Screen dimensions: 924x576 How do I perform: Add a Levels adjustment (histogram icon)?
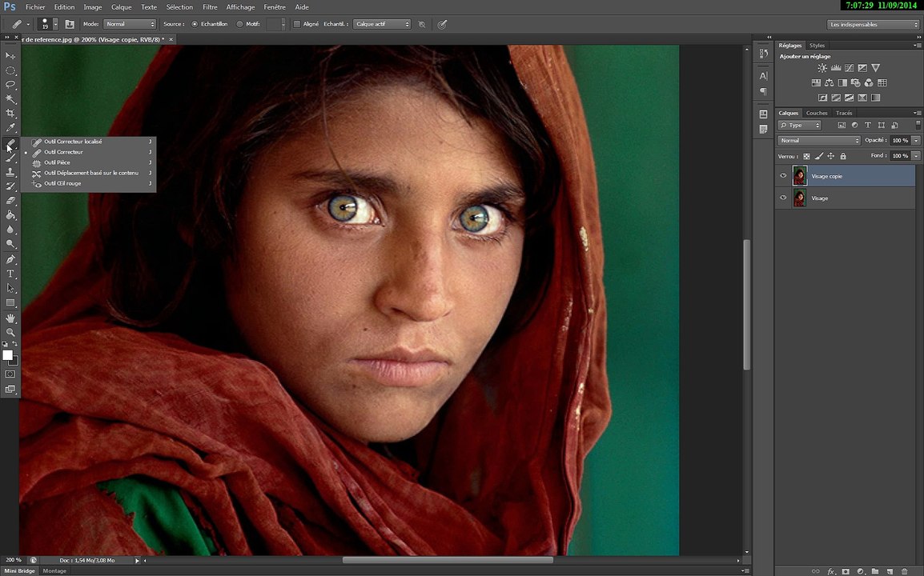(836, 68)
